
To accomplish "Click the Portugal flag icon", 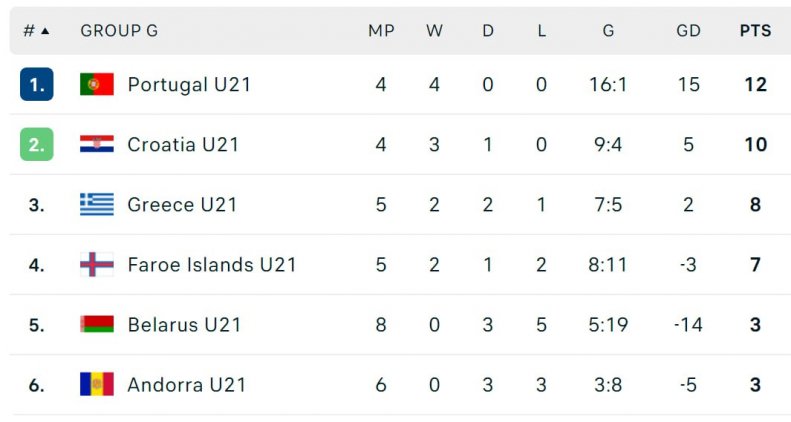I will coord(97,84).
